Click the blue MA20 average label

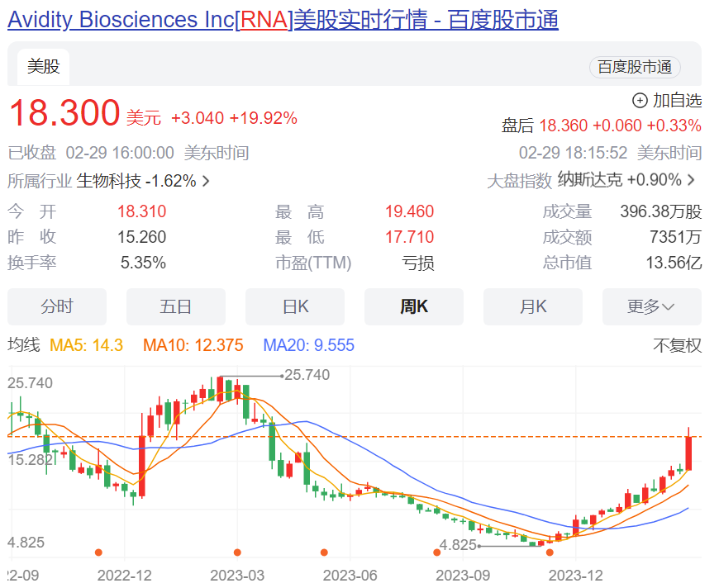(x=308, y=345)
